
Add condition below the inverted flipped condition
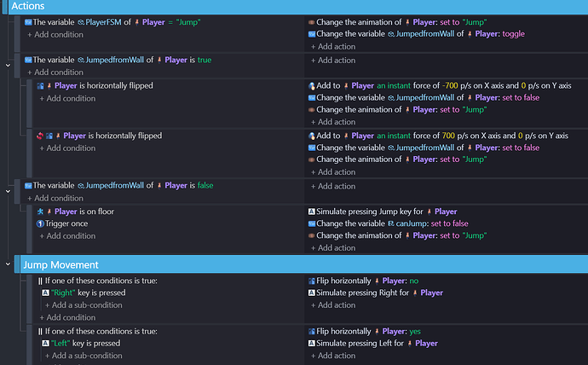tap(67, 148)
